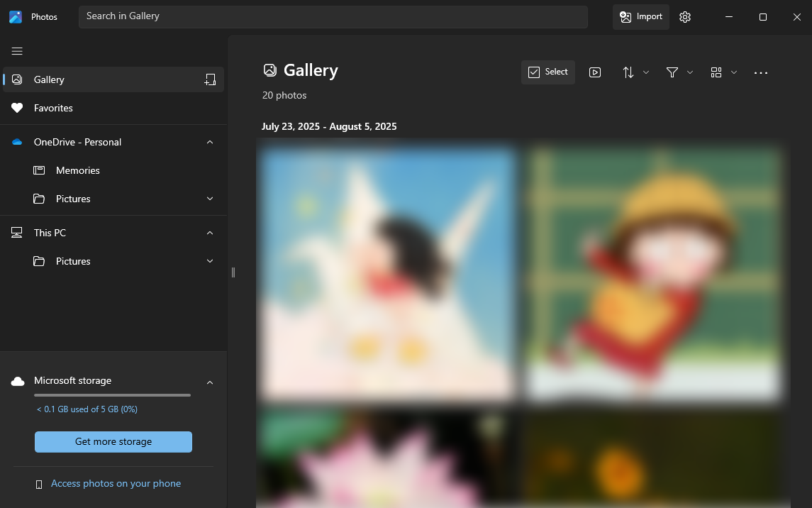This screenshot has width=812, height=508.
Task: Click the hamburger menu to collapse navigation
Action: click(x=17, y=51)
